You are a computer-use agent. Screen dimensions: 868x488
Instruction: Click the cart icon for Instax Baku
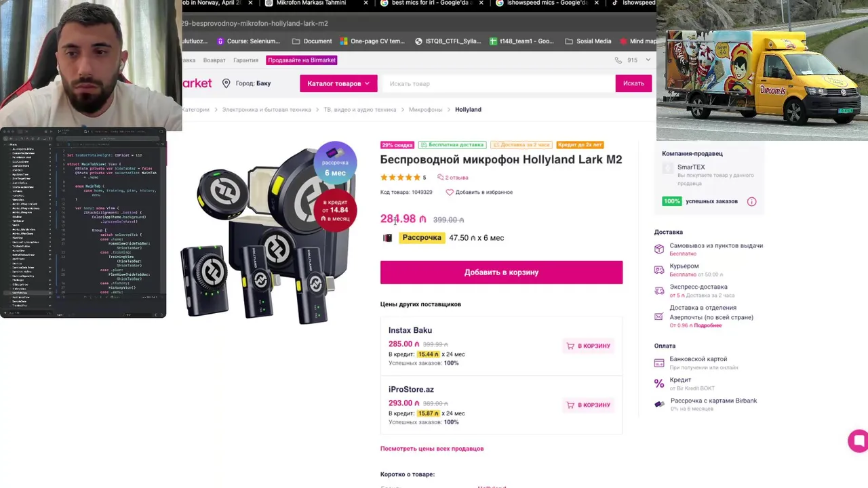click(x=570, y=346)
